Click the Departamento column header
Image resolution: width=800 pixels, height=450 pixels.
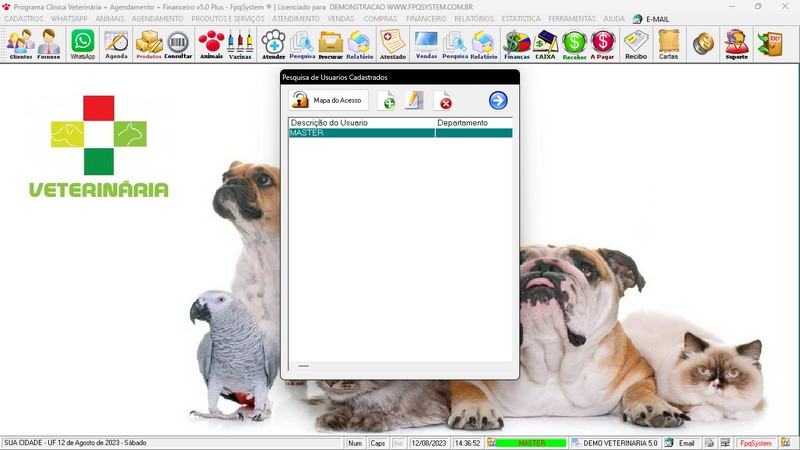[473, 123]
